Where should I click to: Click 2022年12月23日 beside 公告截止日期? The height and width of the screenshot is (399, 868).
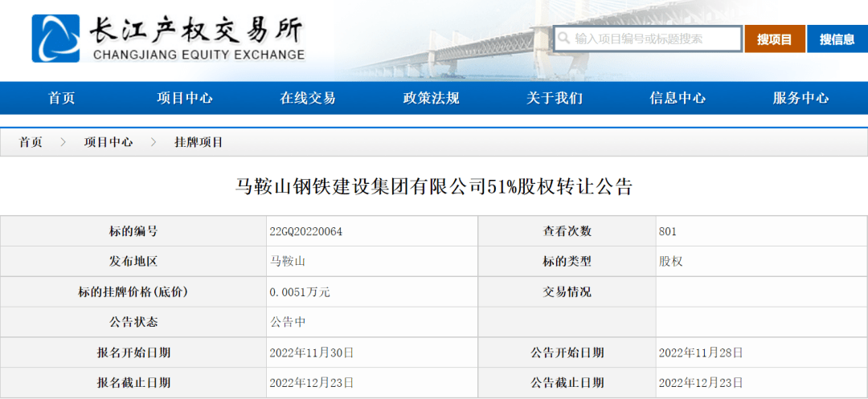(701, 382)
